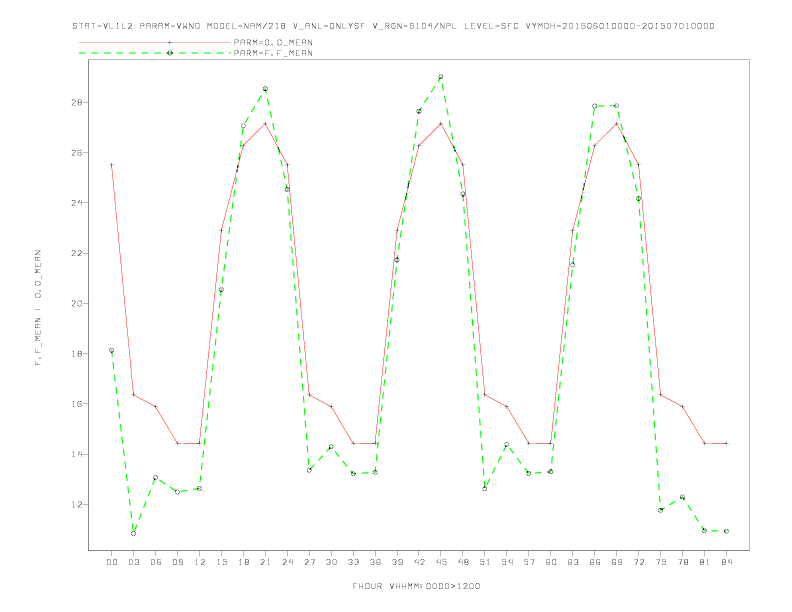792x612 pixels.
Task: Click the x-axis tick label 27
Action: click(309, 562)
